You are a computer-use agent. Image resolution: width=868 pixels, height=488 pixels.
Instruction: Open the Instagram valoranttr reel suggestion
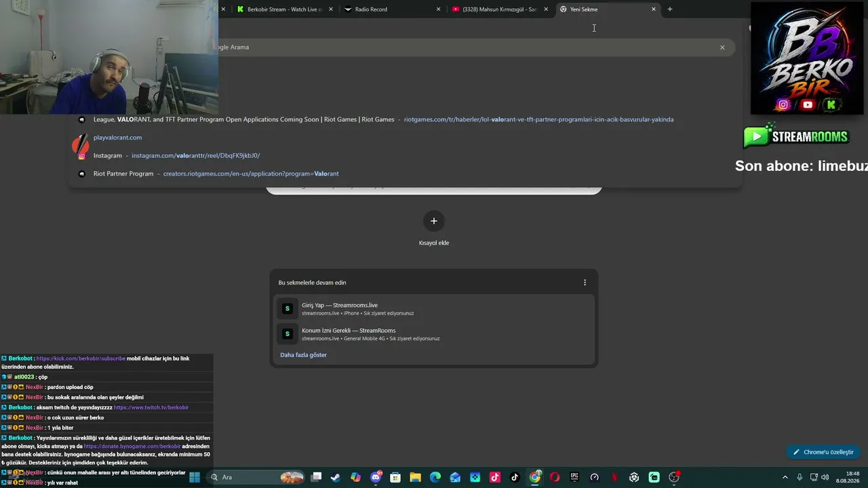click(x=407, y=156)
